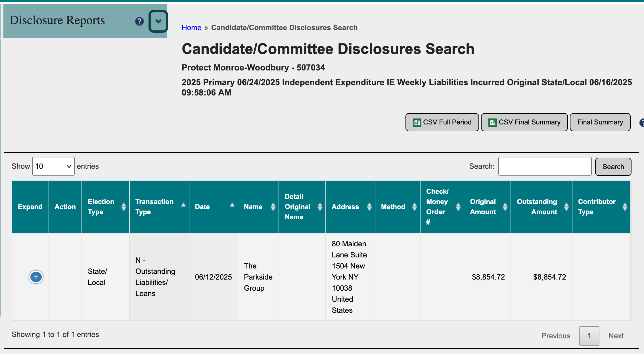
Task: Sort by Detail Original Name column
Action: coord(302,207)
